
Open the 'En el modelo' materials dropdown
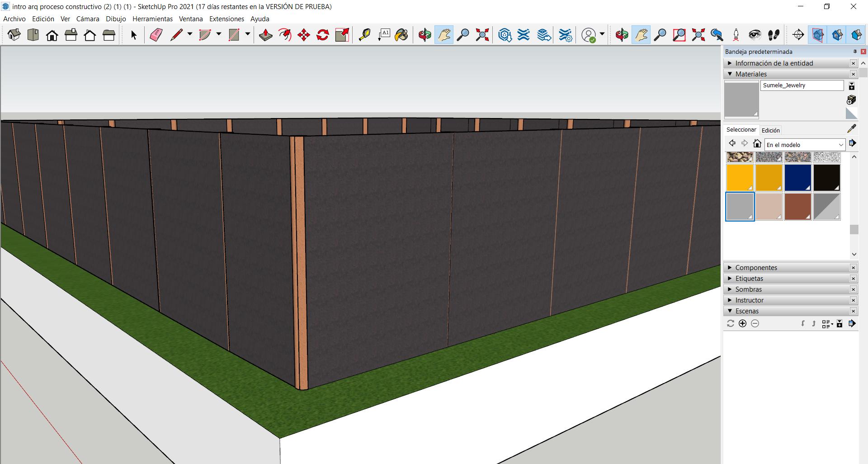click(805, 145)
